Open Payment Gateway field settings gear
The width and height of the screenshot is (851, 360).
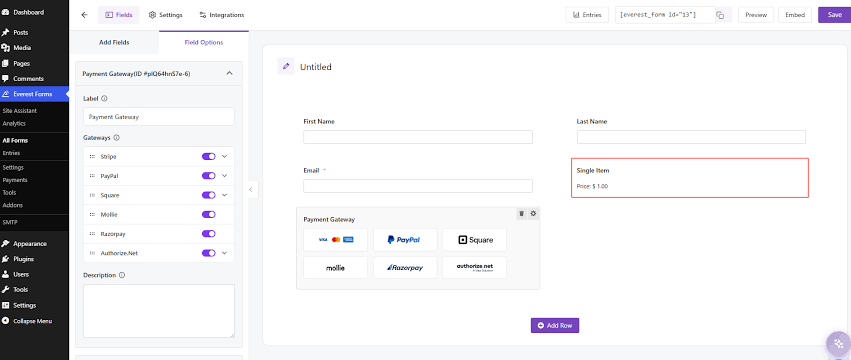(x=533, y=213)
